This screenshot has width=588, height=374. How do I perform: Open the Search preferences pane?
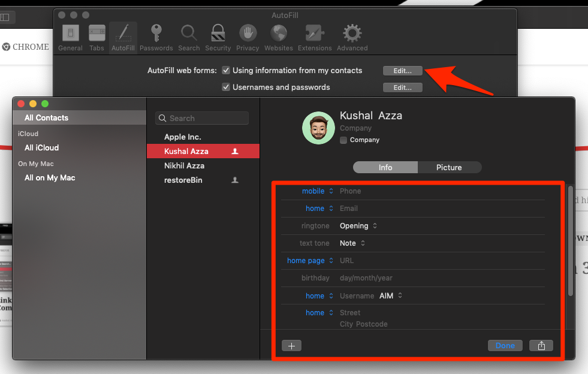tap(189, 38)
